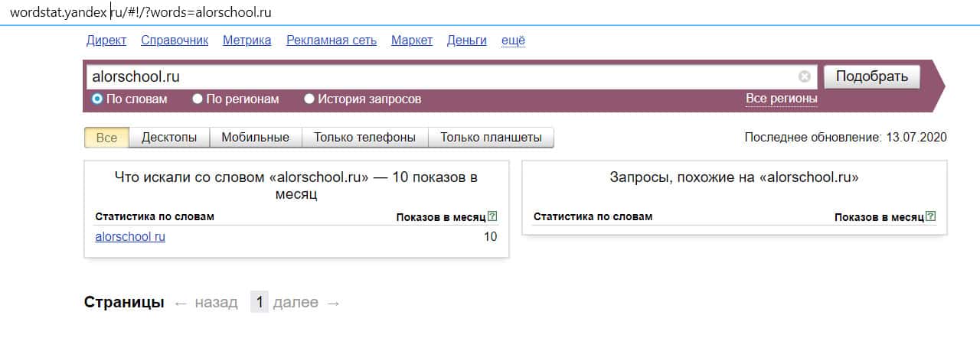
Task: Select the 'Только телефоны' tab
Action: click(x=364, y=138)
